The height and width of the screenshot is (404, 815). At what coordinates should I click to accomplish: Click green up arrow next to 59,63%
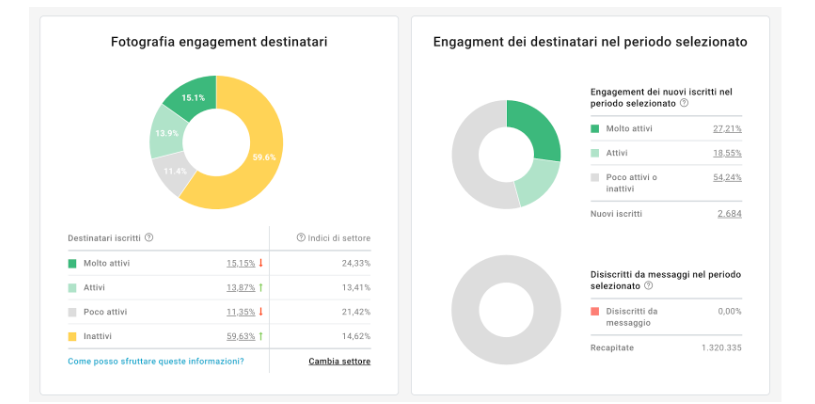point(260,337)
